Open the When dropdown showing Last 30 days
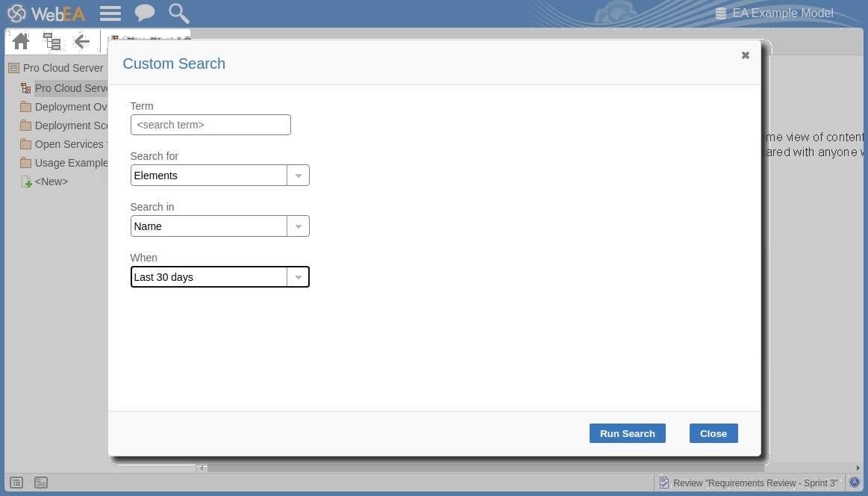The image size is (868, 496). tap(298, 277)
